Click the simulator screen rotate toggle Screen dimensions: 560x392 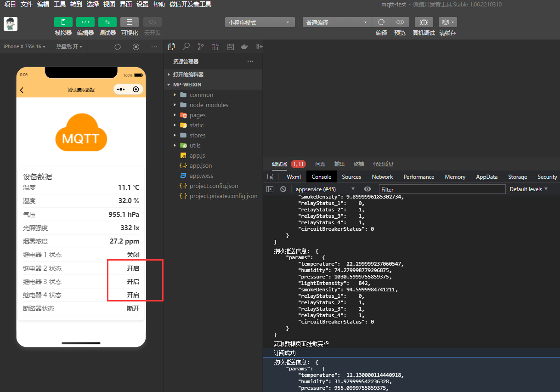pos(118,46)
